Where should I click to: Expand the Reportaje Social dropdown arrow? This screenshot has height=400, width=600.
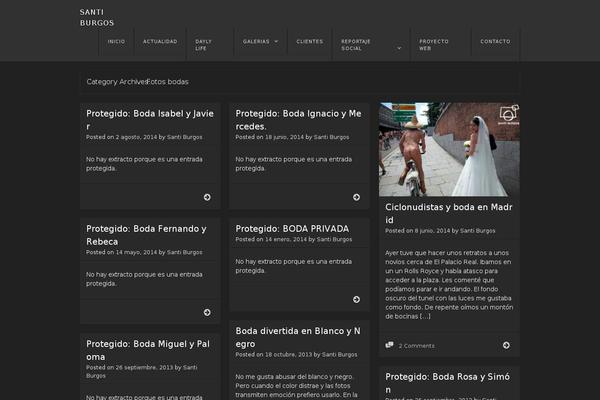(399, 48)
